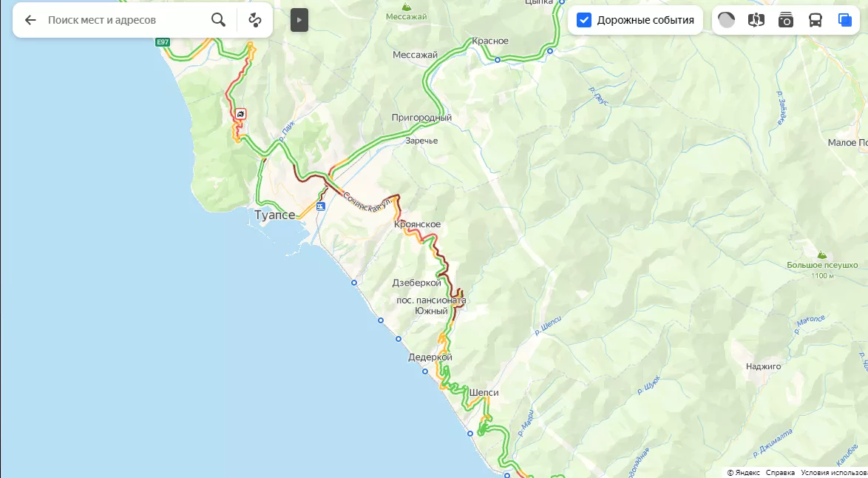The image size is (868, 478).
Task: Click the ferry terminal icon near Туапсе
Action: [321, 206]
